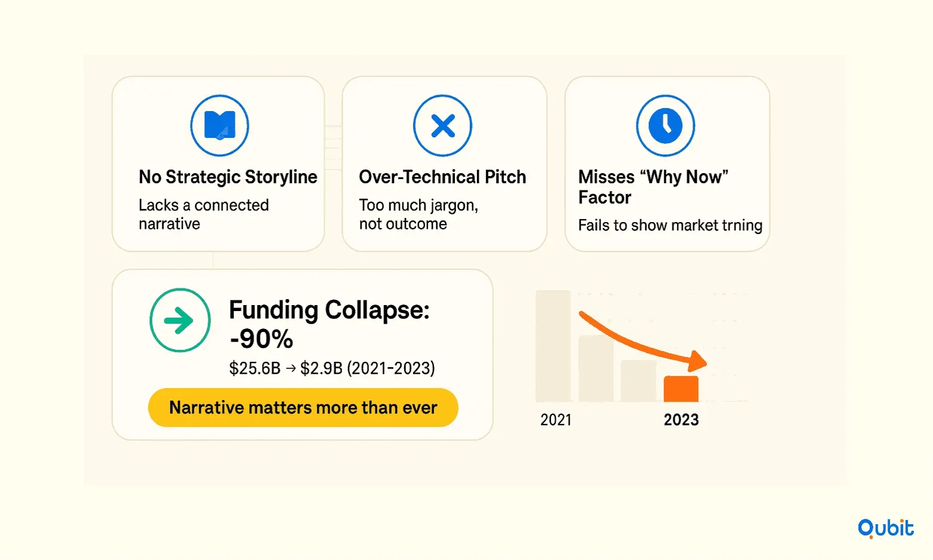
Task: Click the blue clock icon
Action: pyautogui.click(x=666, y=125)
